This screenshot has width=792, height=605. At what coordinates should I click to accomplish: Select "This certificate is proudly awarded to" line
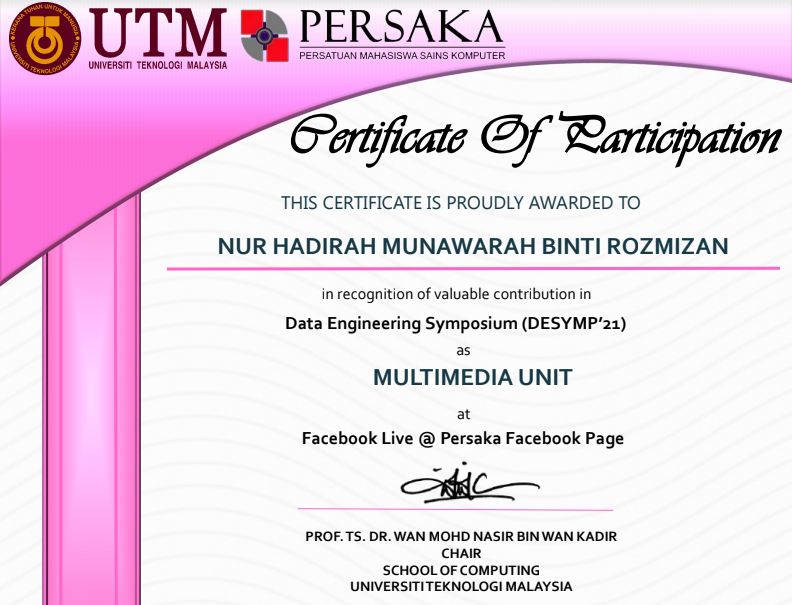460,203
